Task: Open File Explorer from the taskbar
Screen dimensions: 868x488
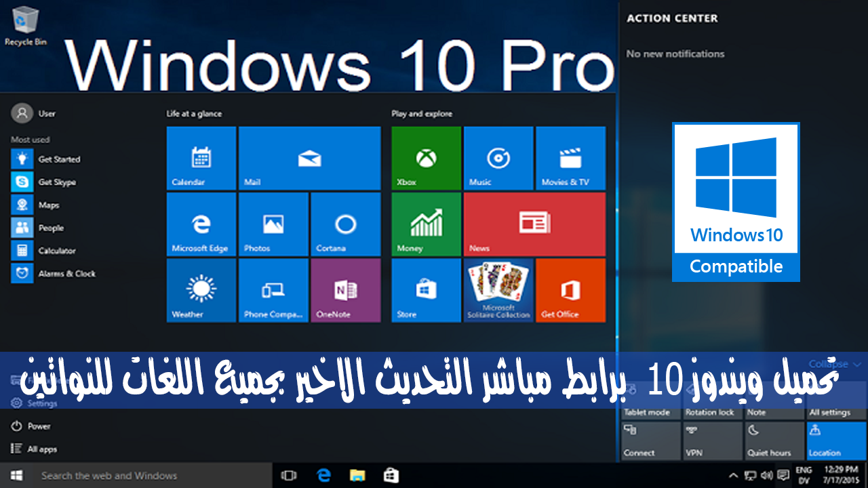Action: click(x=357, y=475)
